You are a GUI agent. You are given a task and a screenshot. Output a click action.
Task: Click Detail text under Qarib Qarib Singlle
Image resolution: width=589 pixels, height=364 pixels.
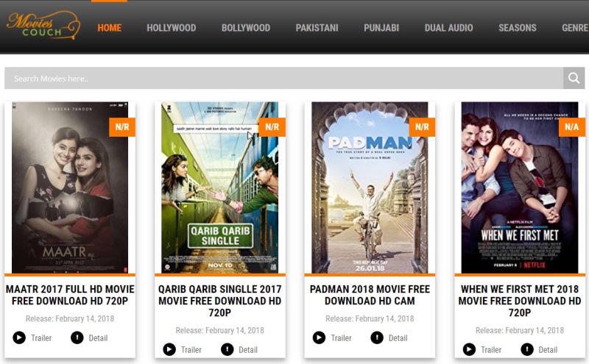(x=248, y=350)
